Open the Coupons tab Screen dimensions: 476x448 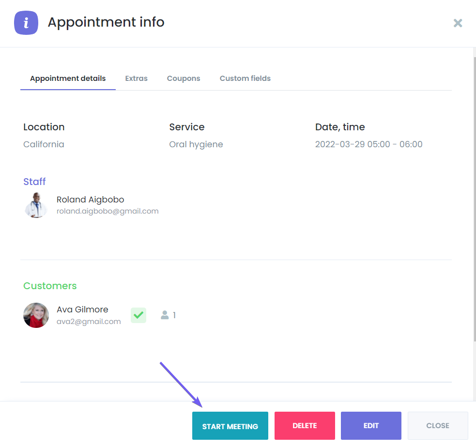tap(184, 78)
